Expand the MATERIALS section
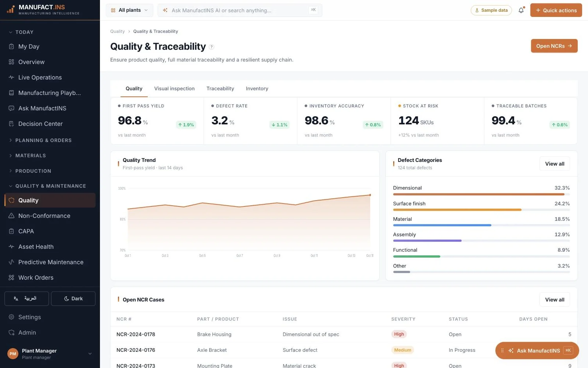Image resolution: width=588 pixels, height=368 pixels. 28,156
